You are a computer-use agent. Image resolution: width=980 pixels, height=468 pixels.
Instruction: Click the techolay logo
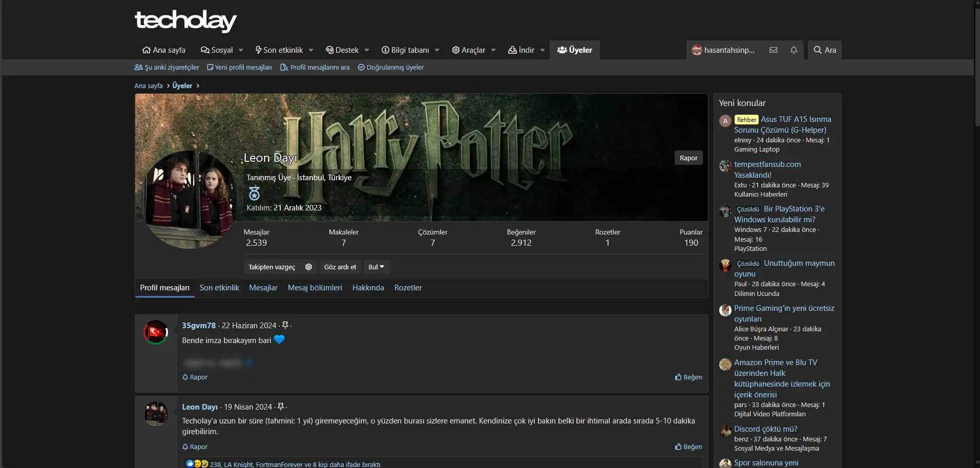[x=185, y=21]
